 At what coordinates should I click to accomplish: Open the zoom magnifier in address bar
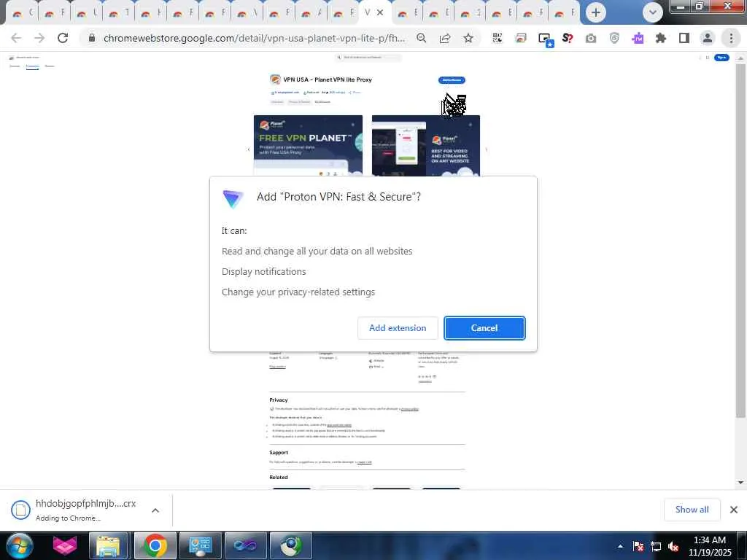[x=421, y=38]
